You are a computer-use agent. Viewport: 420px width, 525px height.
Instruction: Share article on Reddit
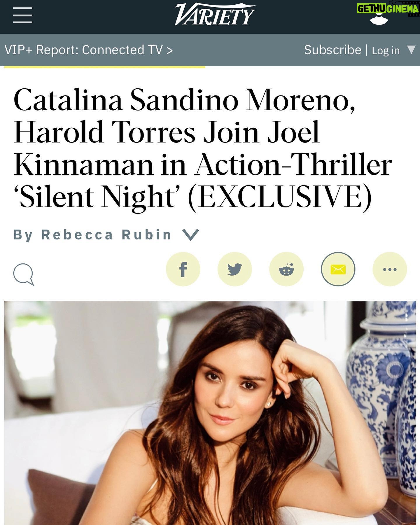coord(286,269)
